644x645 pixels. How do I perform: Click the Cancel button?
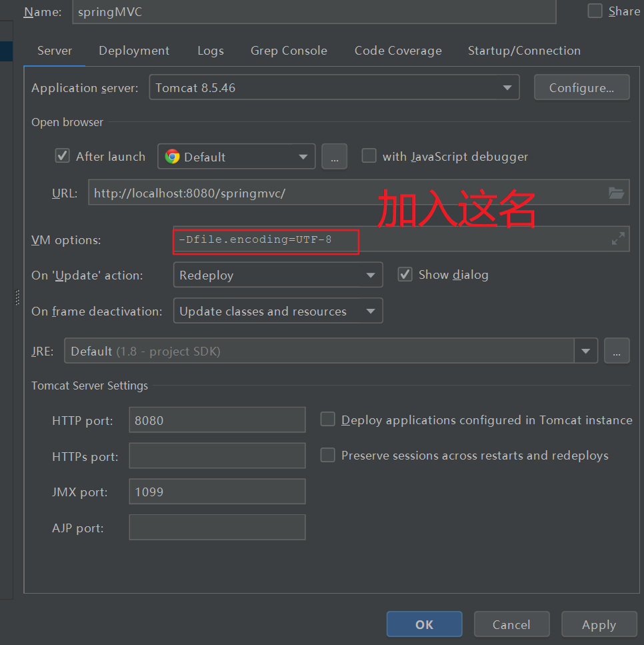pyautogui.click(x=511, y=624)
